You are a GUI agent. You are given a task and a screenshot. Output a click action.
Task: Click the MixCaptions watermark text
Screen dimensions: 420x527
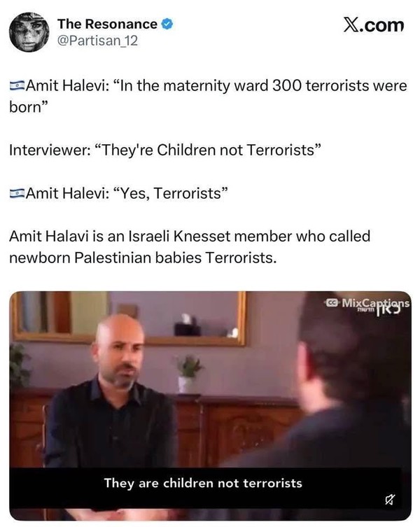375,303
